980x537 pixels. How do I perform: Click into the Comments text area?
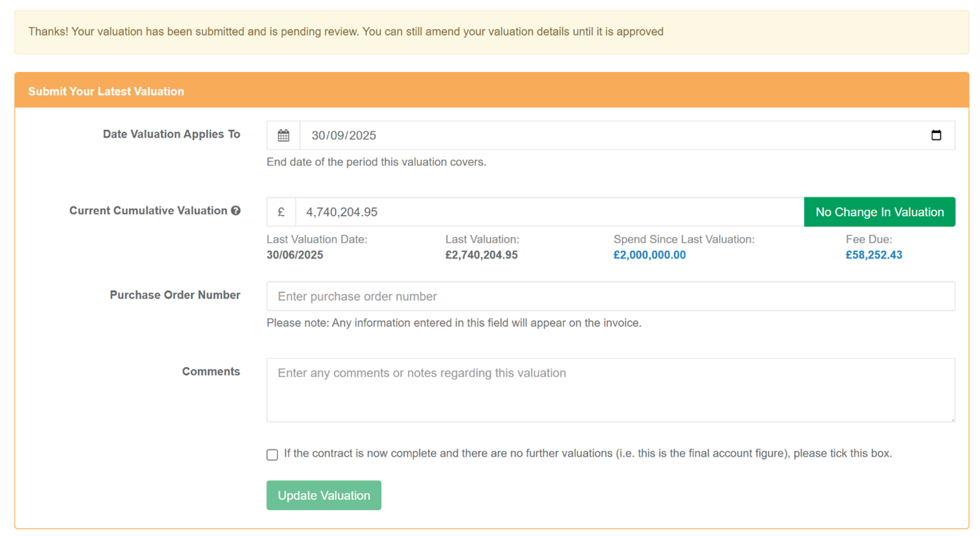[610, 389]
